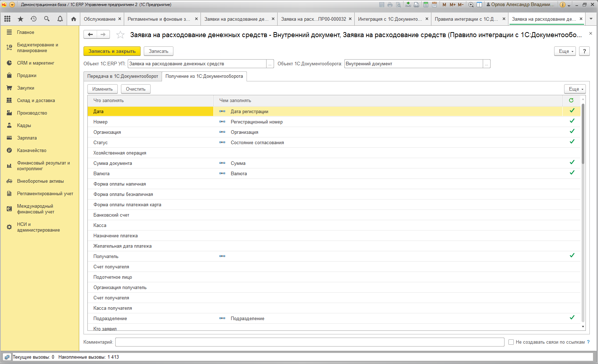Screen dimensions: 598x364
Task: Open Favorites star in top panel
Action: 20,19
